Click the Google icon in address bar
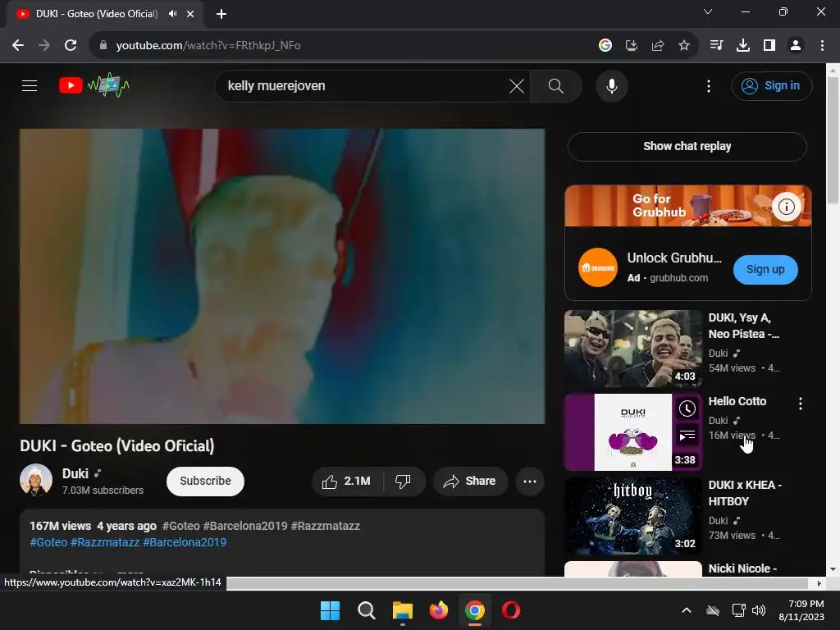Screen dimensions: 840x630 coord(605,46)
